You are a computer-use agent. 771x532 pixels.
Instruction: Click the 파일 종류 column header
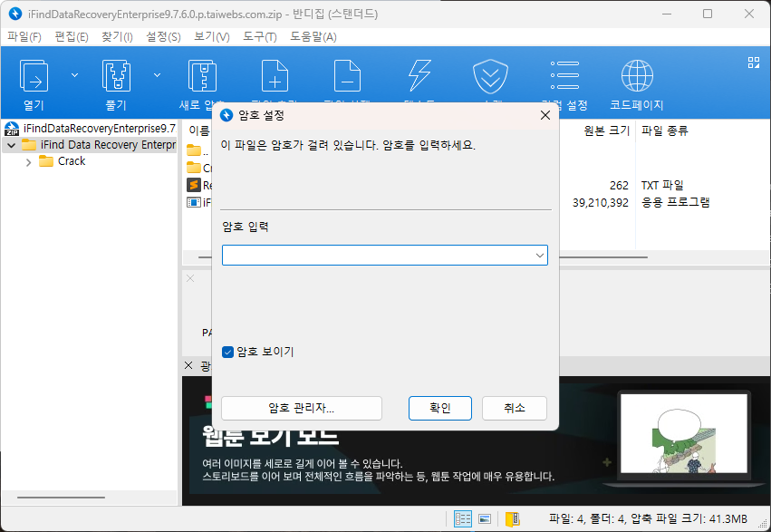[664, 131]
